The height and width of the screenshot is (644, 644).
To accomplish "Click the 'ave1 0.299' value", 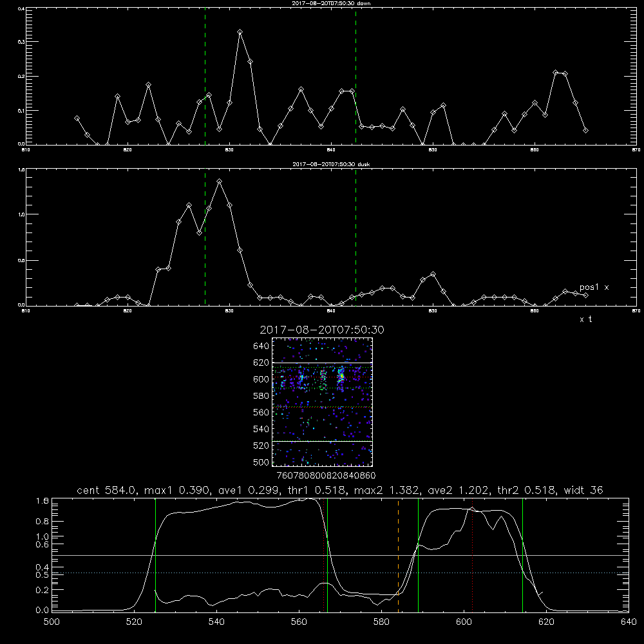I will tap(247, 490).
